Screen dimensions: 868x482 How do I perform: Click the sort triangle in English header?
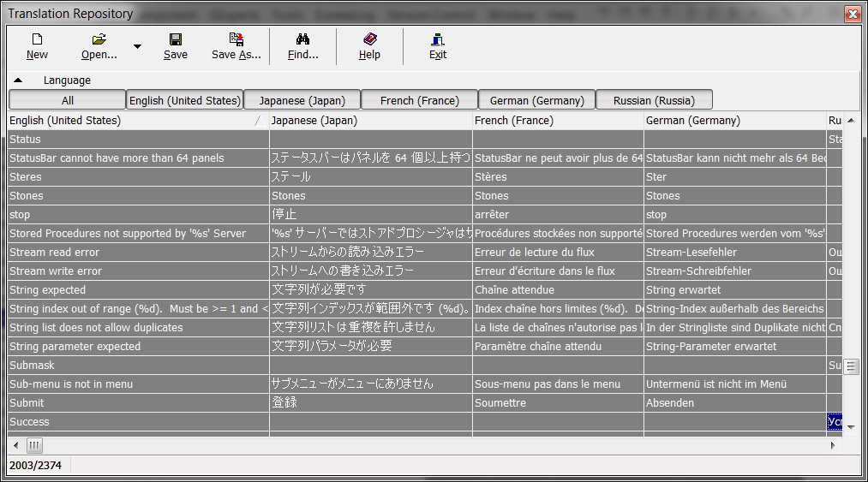260,121
